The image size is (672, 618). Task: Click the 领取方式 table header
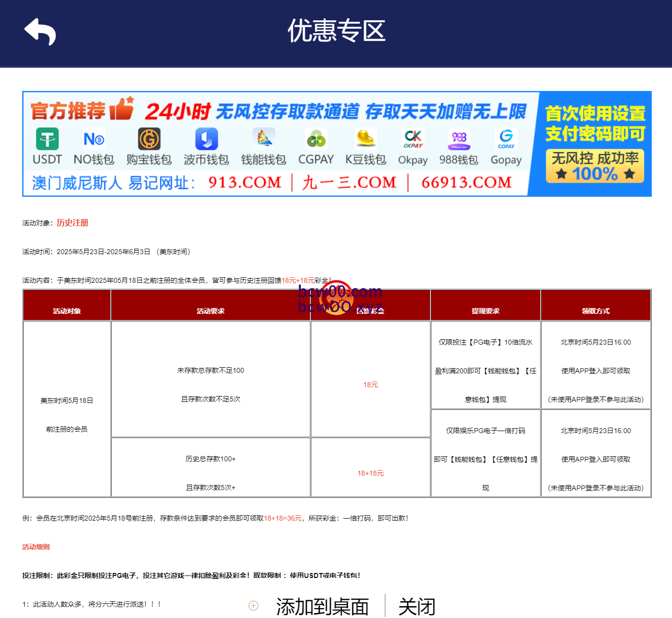tap(595, 311)
